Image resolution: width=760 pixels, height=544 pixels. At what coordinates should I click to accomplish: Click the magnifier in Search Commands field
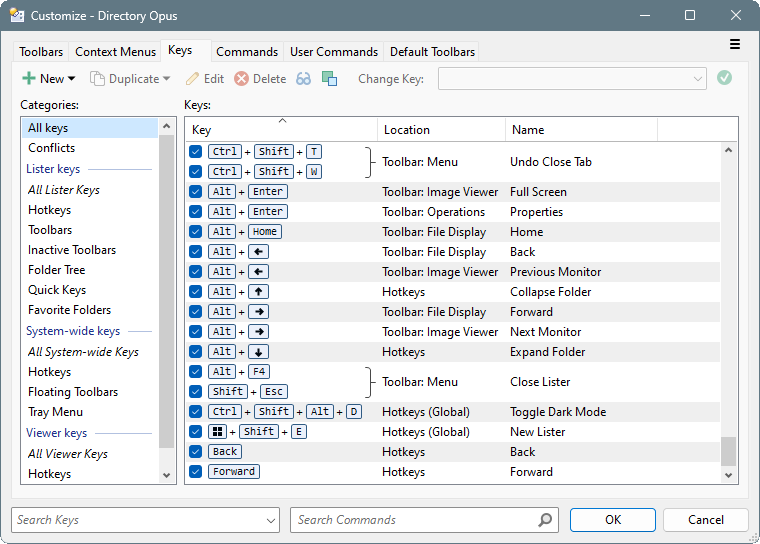(x=545, y=520)
